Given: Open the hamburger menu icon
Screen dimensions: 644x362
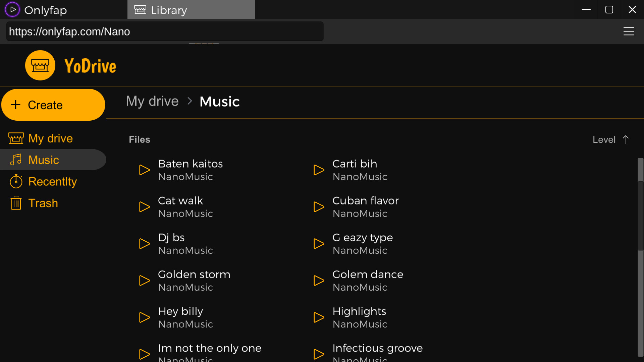Looking at the screenshot, I should (x=629, y=31).
